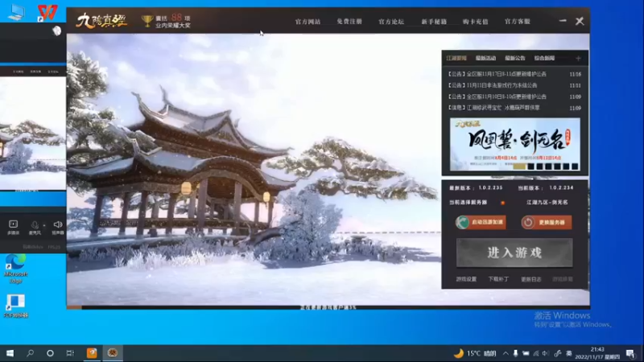The height and width of the screenshot is (362, 644).
Task: Toggle the microphone in recorder panel
Action: [x=35, y=227]
